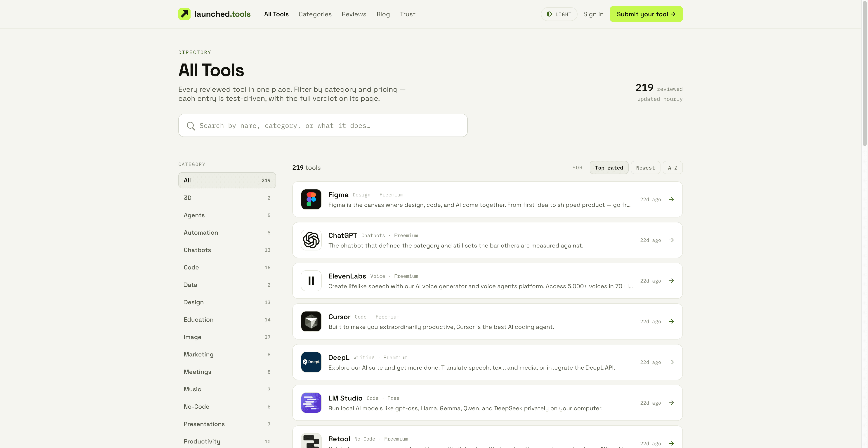Open the Blog nav link
Viewport: 868px width, 448px height.
(x=383, y=14)
